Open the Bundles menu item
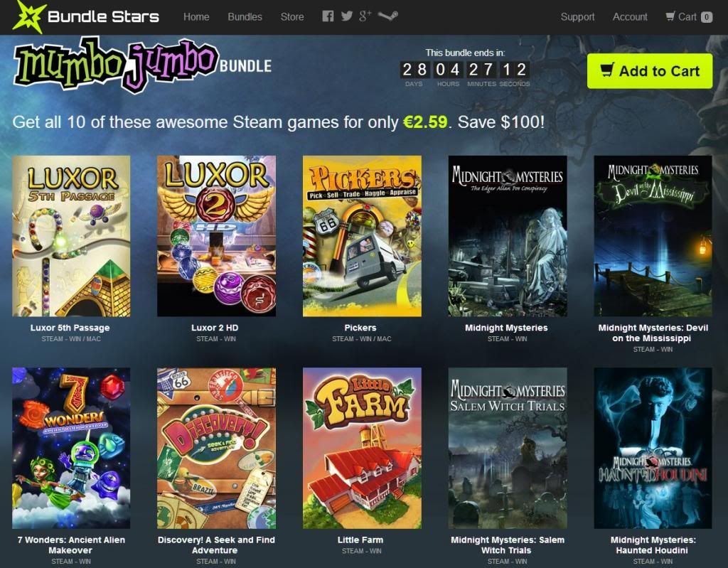728x568 pixels. tap(245, 17)
